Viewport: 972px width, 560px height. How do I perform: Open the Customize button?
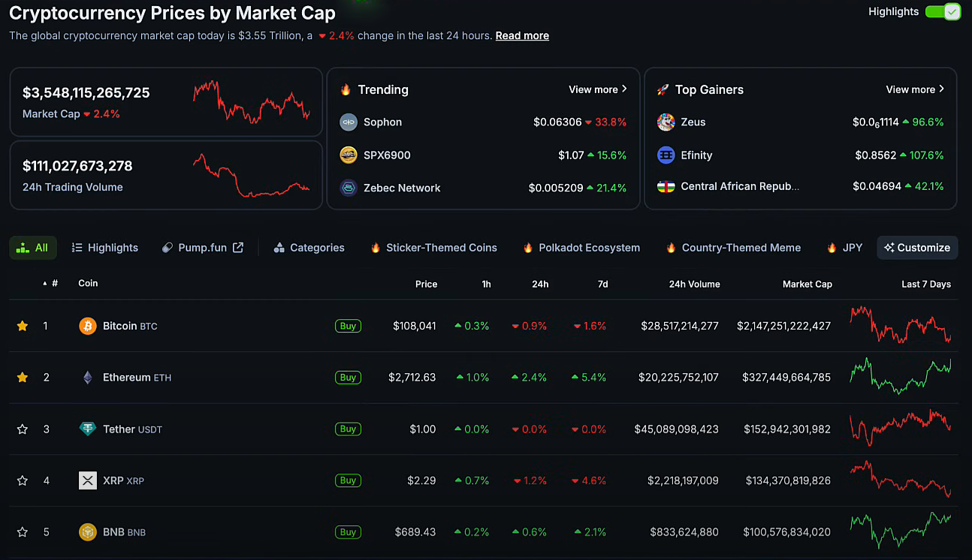916,248
